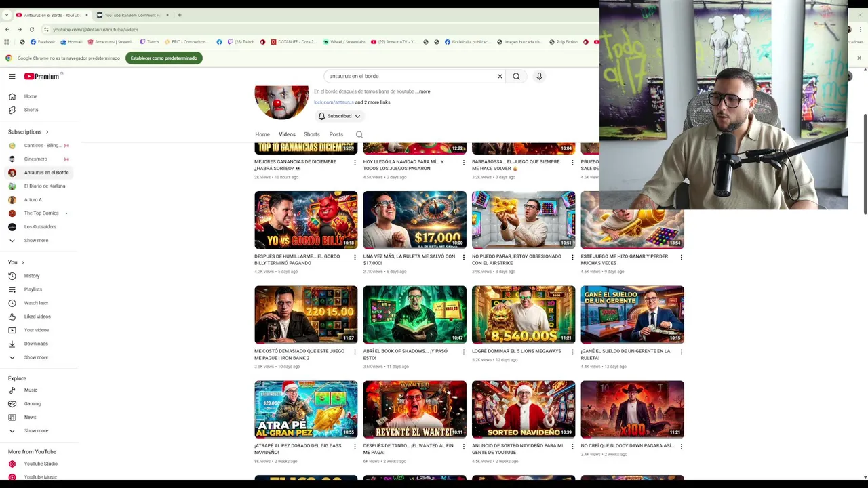Open options for GORDO BILLY TERMINÓ PAGANDO video

point(355,257)
